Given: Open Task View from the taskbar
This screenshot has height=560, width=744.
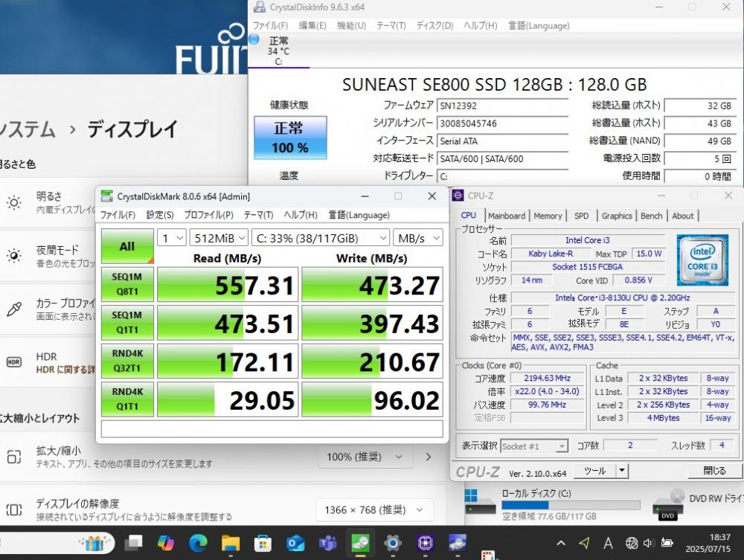Looking at the screenshot, I should (x=133, y=544).
